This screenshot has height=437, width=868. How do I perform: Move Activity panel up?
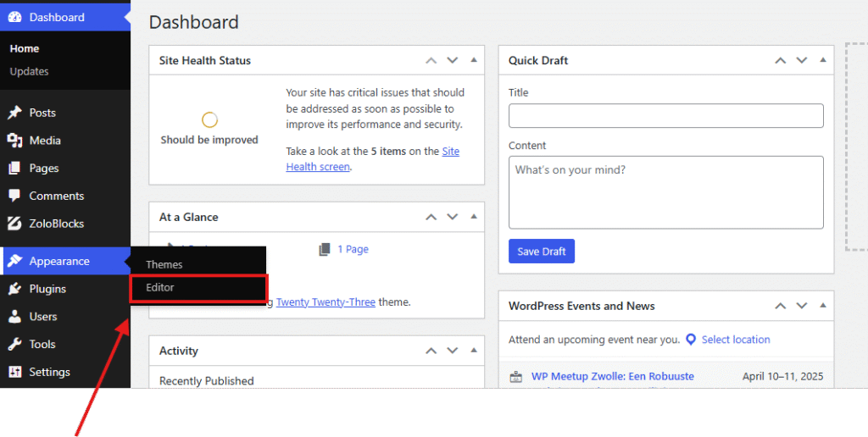(431, 351)
